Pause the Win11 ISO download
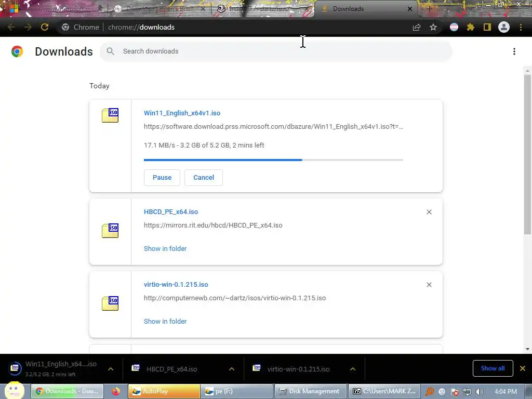Screen dimensions: 532x399 (162, 178)
